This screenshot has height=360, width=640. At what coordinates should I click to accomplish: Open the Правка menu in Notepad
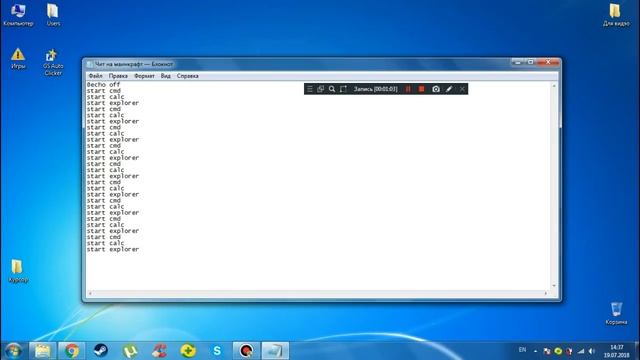coord(118,76)
